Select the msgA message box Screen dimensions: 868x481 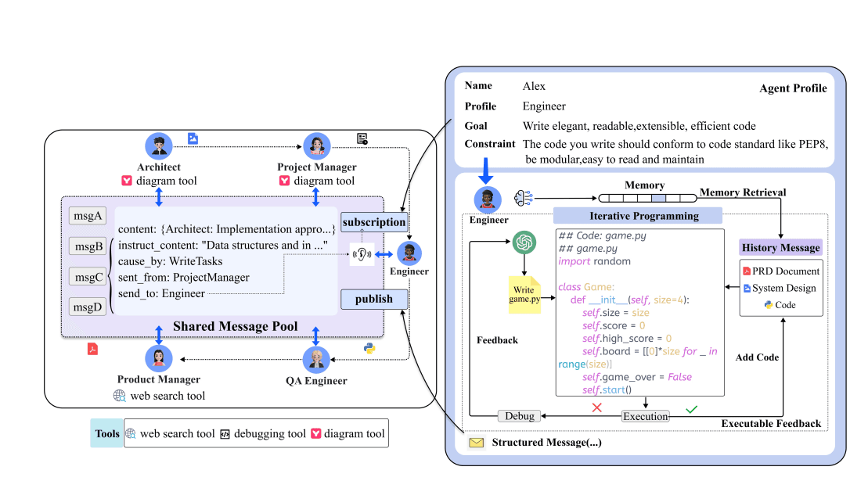(x=87, y=216)
